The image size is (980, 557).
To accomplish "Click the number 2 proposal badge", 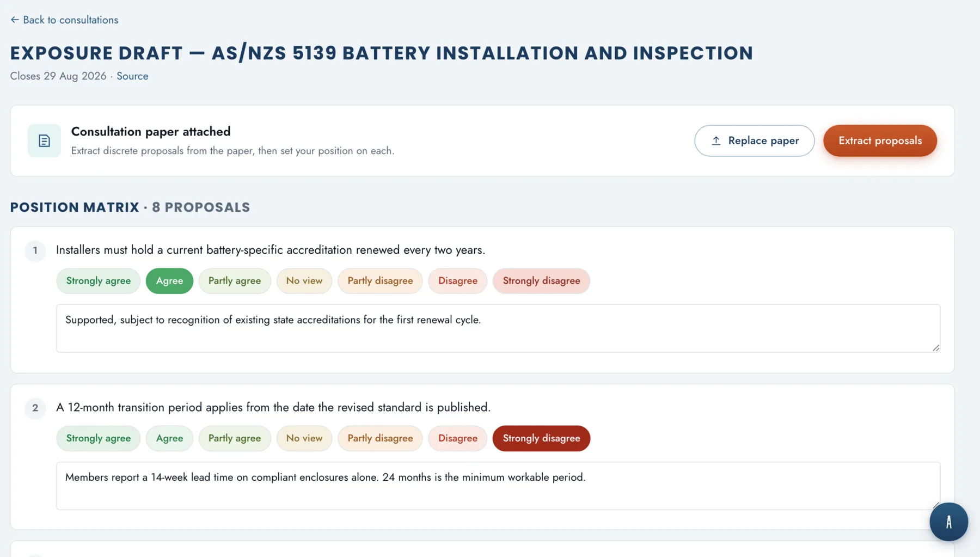I will pos(35,408).
